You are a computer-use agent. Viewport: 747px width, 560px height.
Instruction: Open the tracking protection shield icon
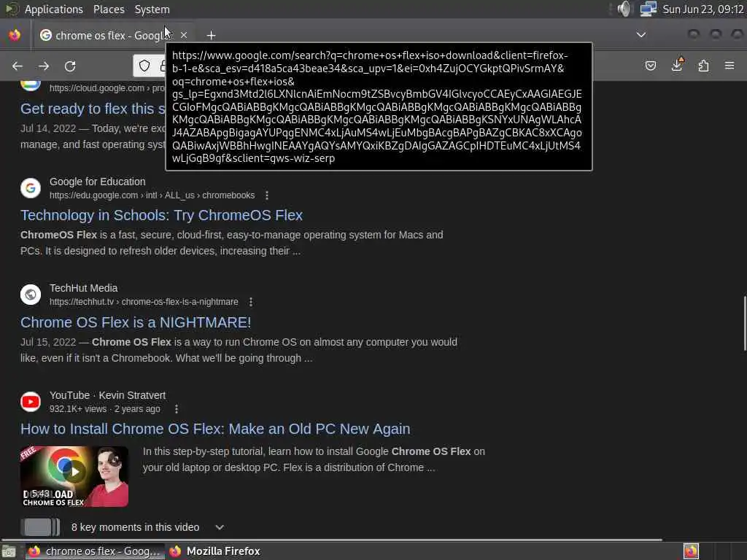[x=144, y=66]
